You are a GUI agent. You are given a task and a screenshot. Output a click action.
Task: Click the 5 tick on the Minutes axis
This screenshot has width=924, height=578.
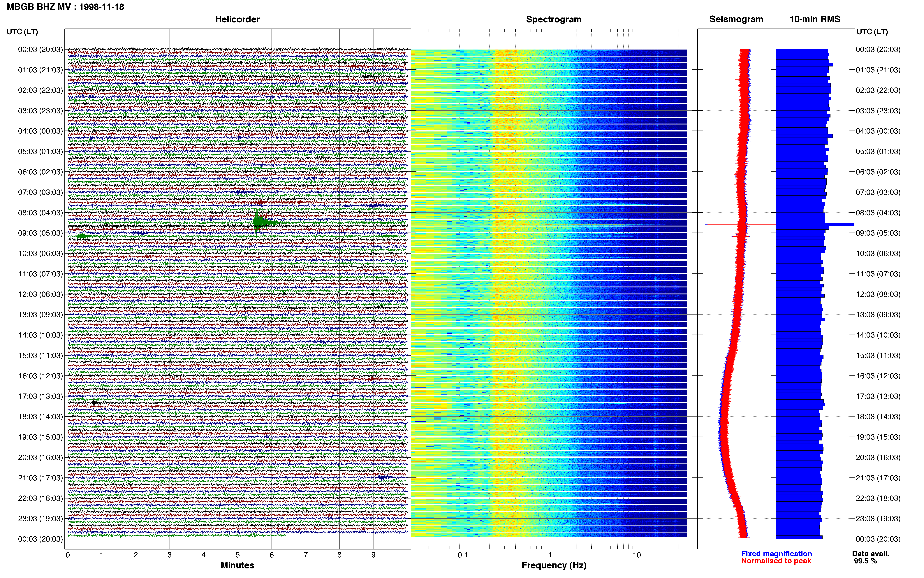[238, 555]
